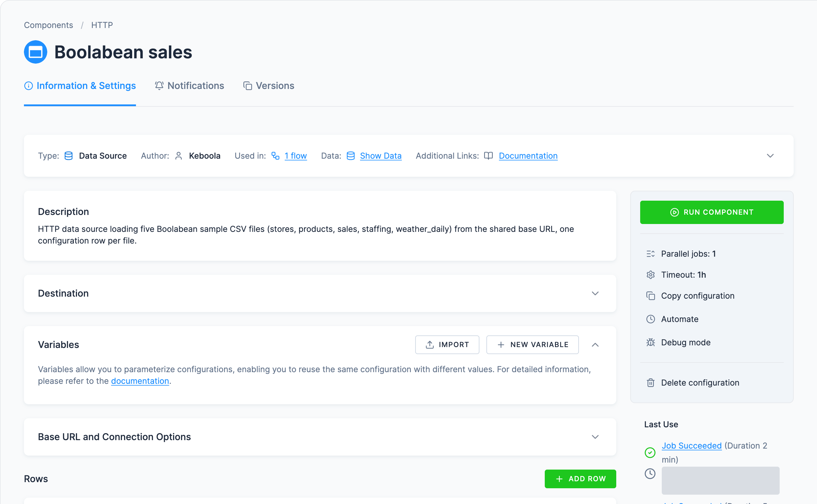Viewport: 817px width, 504px height.
Task: Click Parallel jobs: 1 setting
Action: click(688, 254)
